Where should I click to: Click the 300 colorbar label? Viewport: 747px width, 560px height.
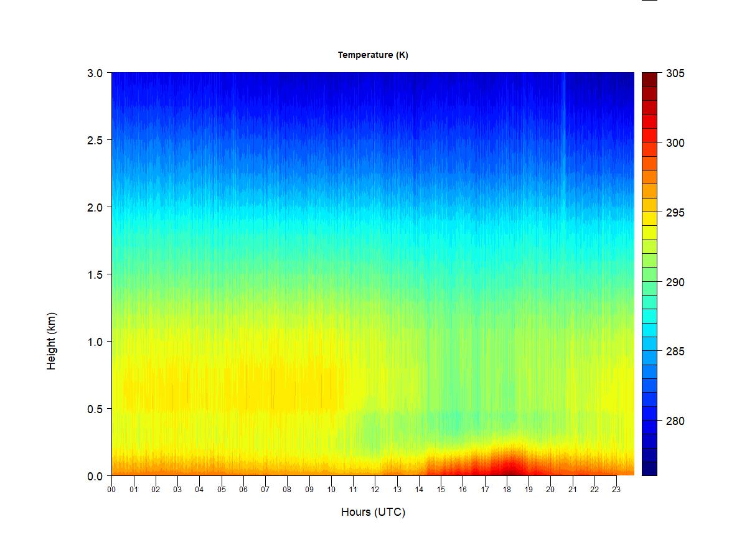[x=675, y=143]
